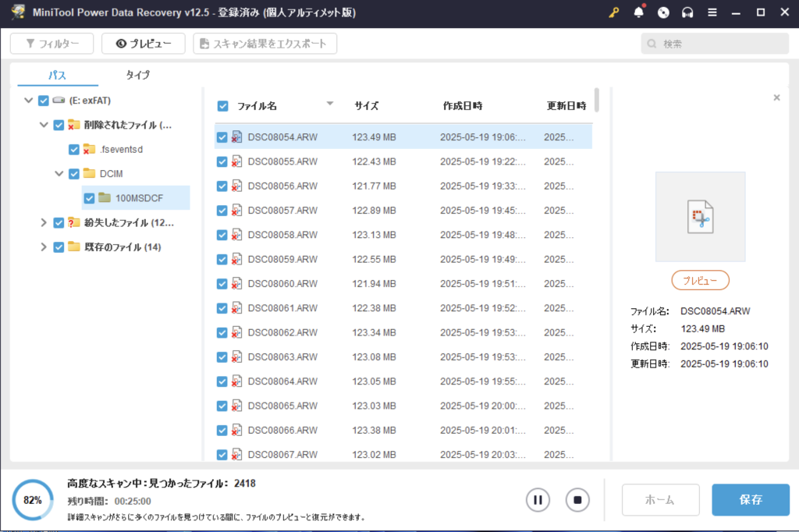Click the プレビュー toolbar button

(144, 44)
